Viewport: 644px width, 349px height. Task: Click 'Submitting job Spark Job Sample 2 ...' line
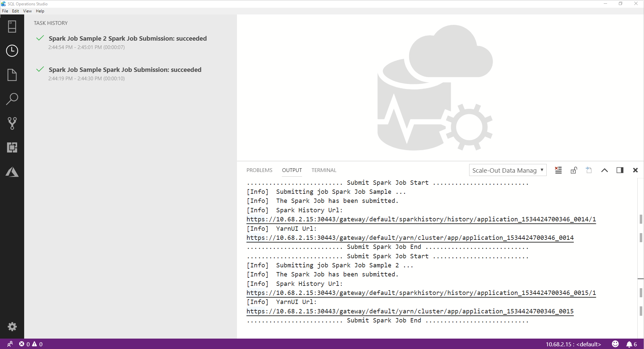(330, 265)
